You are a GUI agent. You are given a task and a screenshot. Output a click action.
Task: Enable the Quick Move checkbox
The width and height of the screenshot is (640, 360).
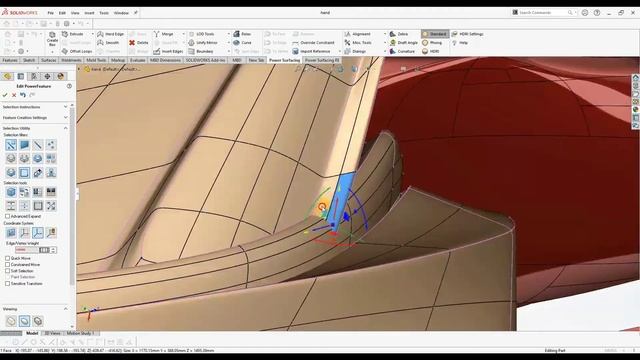[7, 258]
